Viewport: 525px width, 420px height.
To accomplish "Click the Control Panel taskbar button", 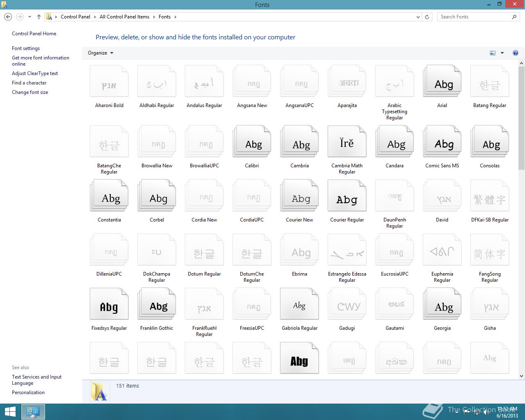I will click(33, 412).
